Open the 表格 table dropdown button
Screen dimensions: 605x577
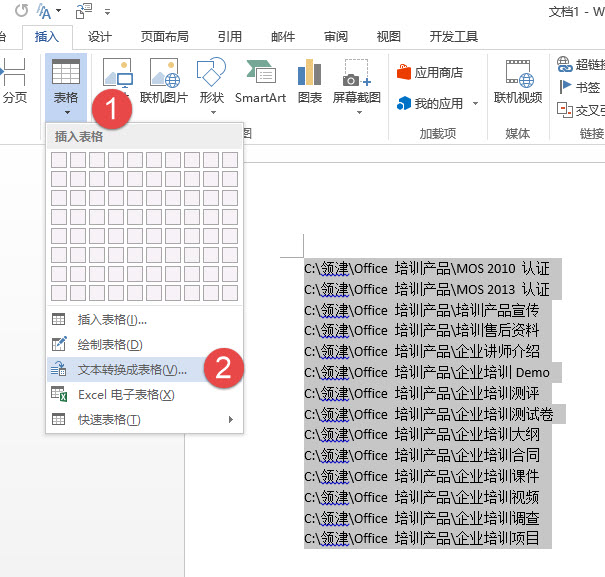[x=66, y=87]
